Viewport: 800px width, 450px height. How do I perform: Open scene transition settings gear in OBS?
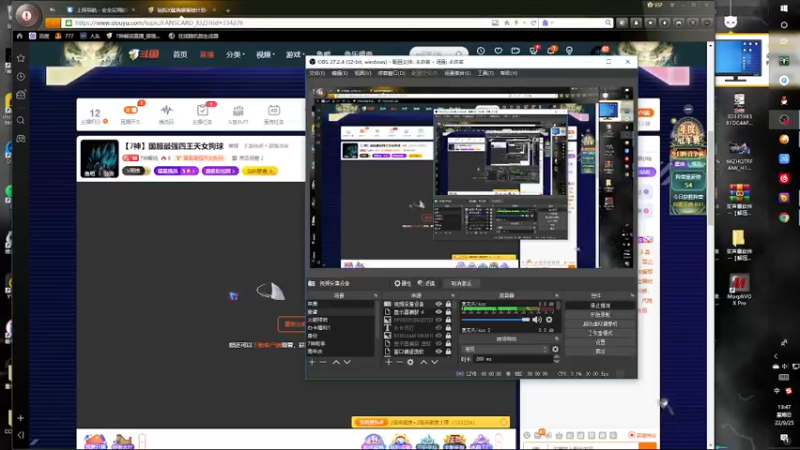click(555, 349)
